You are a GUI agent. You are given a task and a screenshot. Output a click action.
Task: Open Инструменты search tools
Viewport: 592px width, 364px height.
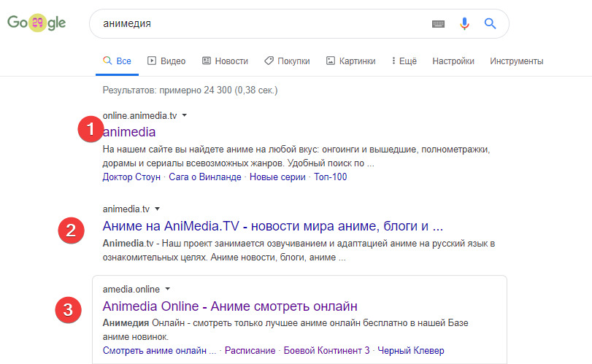516,61
